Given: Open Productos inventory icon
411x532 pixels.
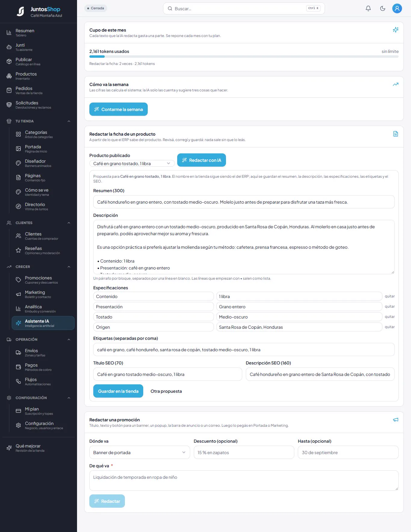Looking at the screenshot, I should tap(9, 76).
